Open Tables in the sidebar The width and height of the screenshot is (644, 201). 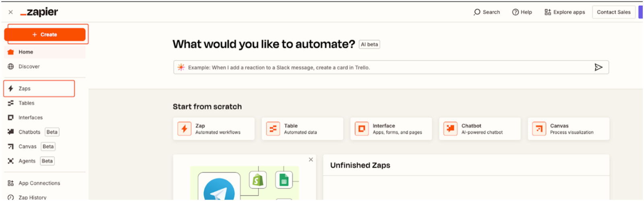45,103
